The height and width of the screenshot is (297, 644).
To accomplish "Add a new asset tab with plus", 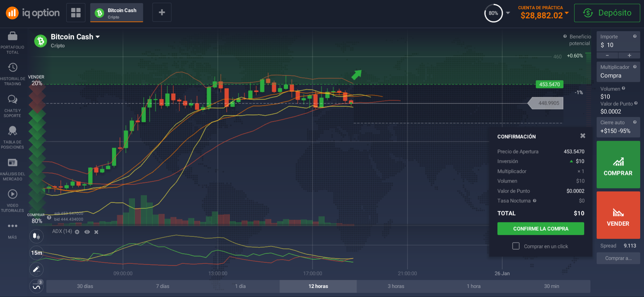I will (x=162, y=12).
